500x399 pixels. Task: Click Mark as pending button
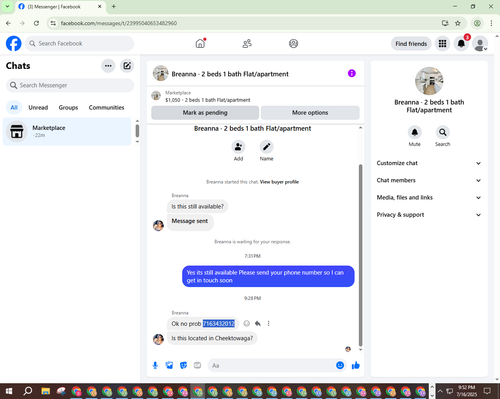[205, 113]
